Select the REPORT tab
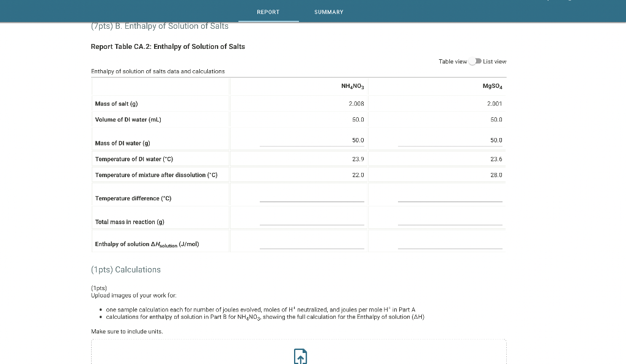 pos(268,12)
